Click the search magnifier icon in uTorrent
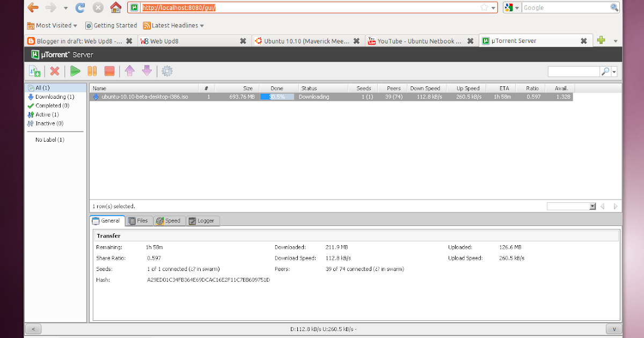Viewport: 644px width, 338px height. [x=605, y=71]
